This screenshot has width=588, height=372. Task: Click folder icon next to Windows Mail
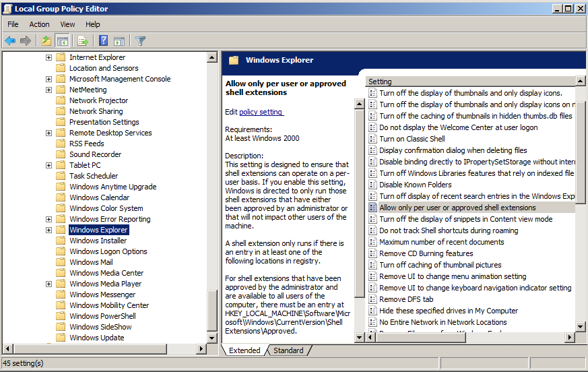[x=61, y=262]
